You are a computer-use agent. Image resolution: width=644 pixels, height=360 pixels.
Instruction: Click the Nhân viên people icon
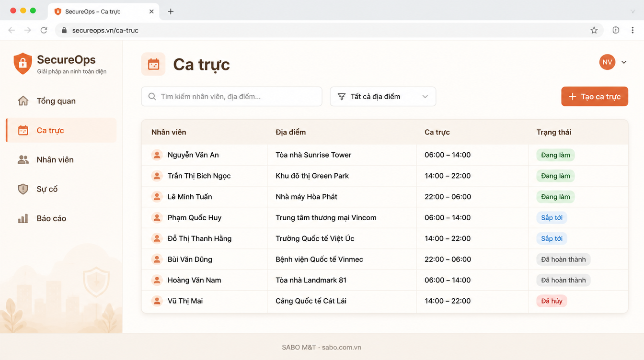click(23, 160)
